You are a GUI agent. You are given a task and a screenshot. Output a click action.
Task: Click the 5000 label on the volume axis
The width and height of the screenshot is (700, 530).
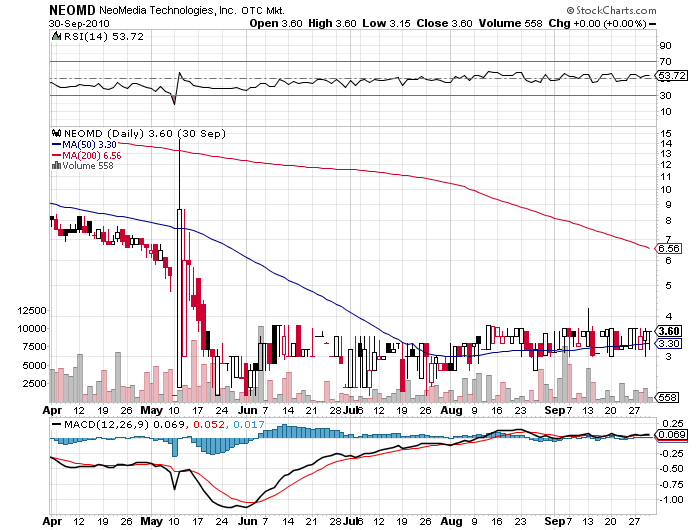(35, 365)
